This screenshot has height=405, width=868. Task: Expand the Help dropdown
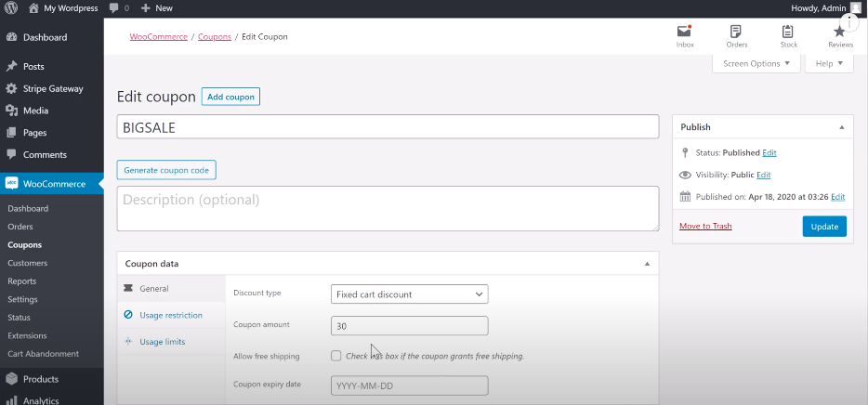pyautogui.click(x=829, y=63)
